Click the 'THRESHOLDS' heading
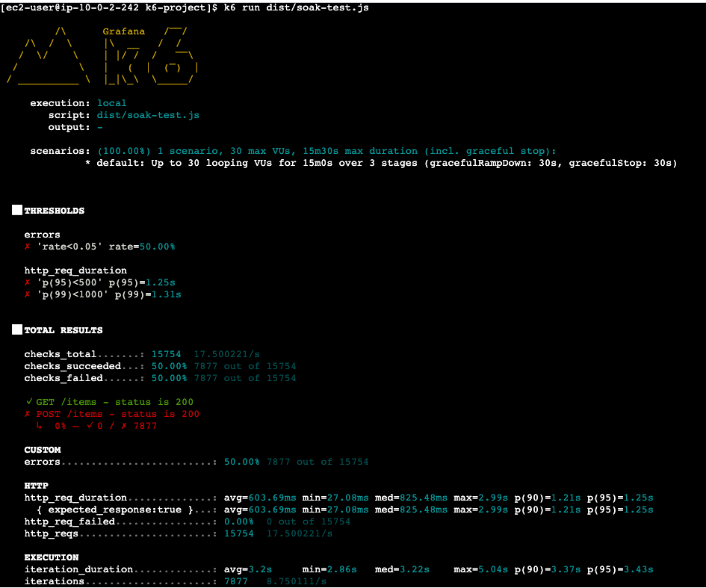This screenshot has height=588, width=706. click(55, 211)
